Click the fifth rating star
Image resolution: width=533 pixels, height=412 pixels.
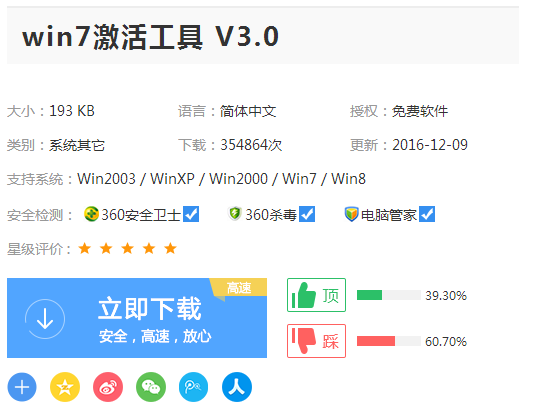coord(170,248)
